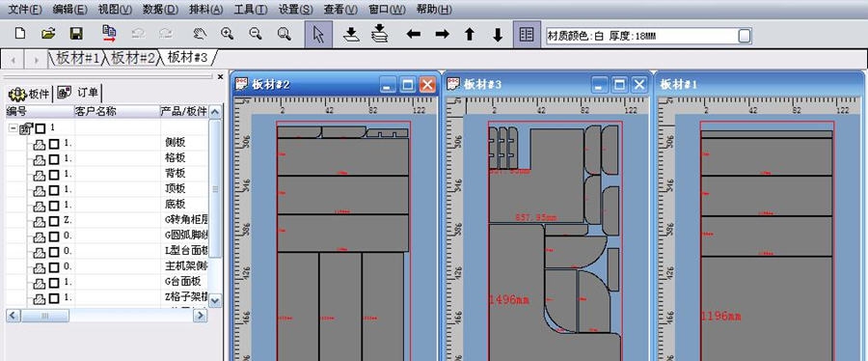868x361 pixels.
Task: Activate the arrow pointer select tool
Action: [x=318, y=35]
